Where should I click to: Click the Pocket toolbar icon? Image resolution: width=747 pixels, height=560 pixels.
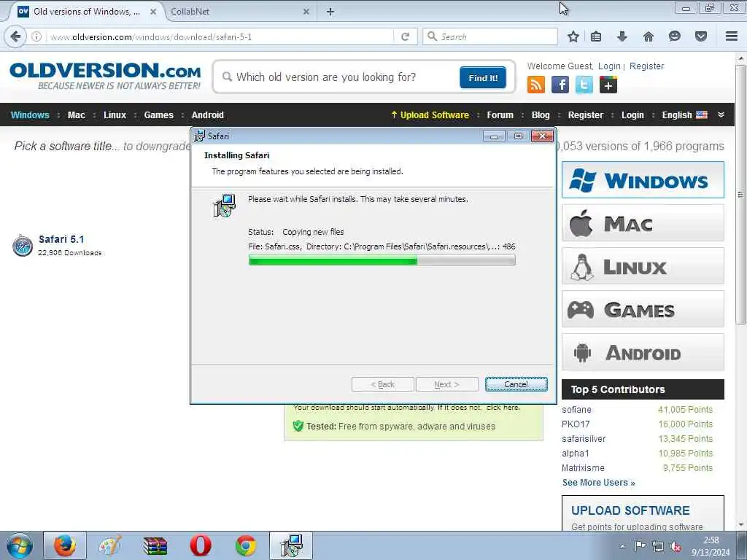pyautogui.click(x=701, y=36)
